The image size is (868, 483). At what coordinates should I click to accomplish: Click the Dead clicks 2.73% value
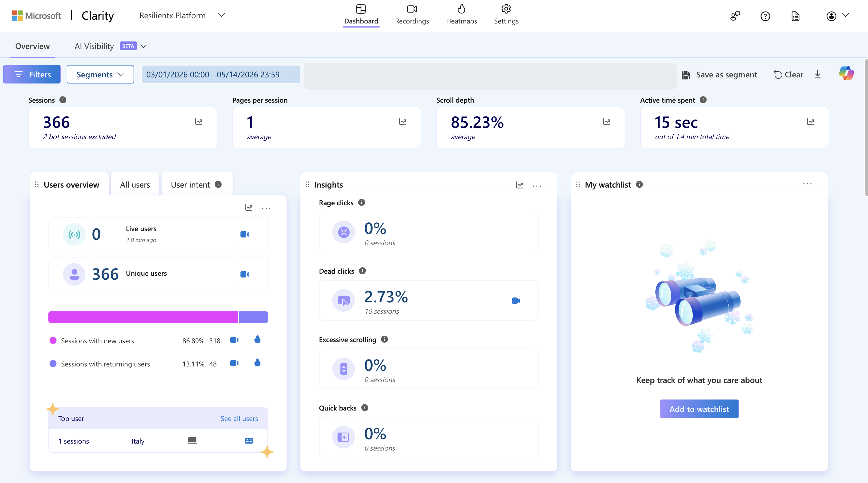[x=386, y=297]
